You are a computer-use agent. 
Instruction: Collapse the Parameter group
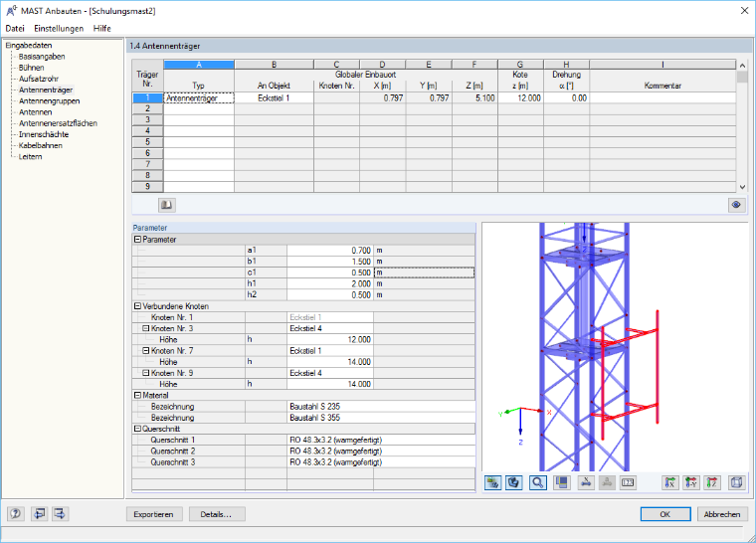coord(137,240)
